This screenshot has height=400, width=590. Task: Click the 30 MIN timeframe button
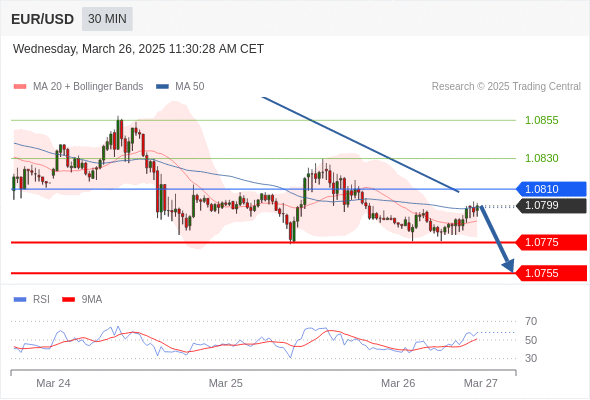[107, 18]
